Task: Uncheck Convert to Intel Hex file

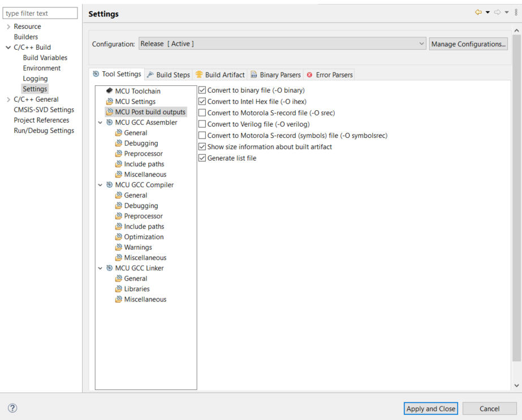Action: tap(202, 102)
